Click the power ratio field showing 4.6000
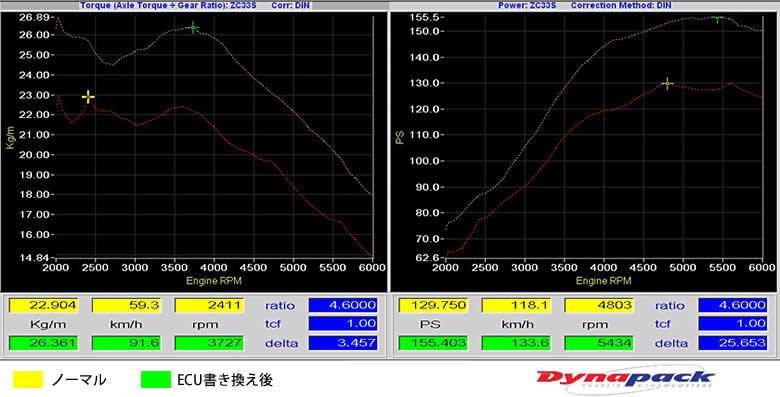Screen dimensions: 780x397 coord(733,305)
